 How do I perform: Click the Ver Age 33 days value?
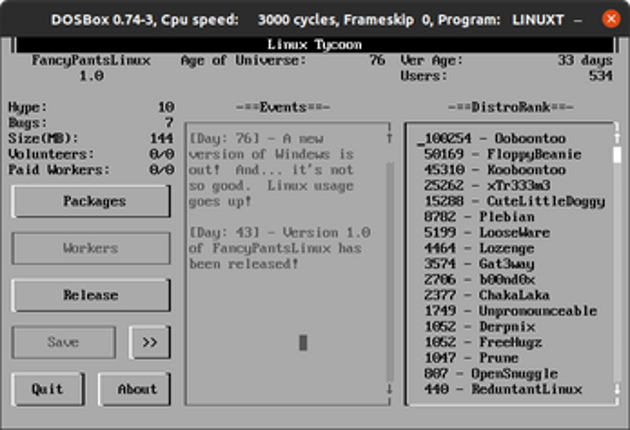point(585,60)
